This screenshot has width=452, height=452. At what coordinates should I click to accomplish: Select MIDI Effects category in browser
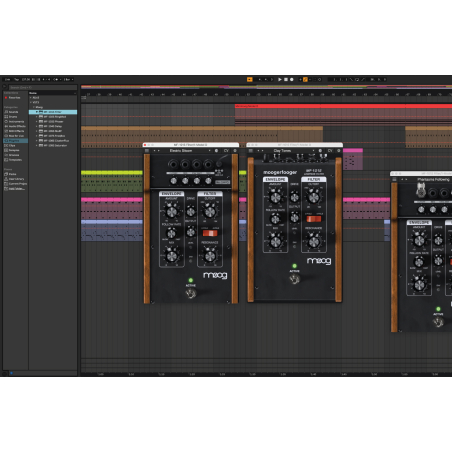(x=14, y=131)
